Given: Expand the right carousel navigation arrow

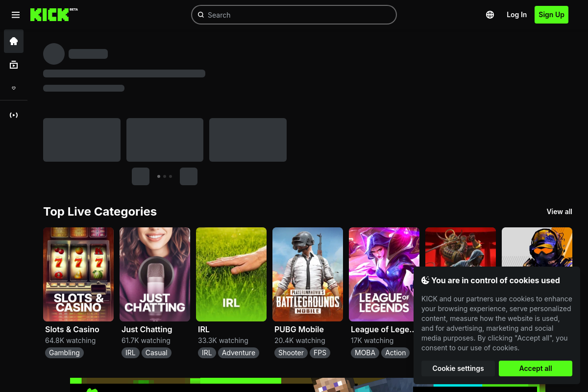Looking at the screenshot, I should pos(189,176).
